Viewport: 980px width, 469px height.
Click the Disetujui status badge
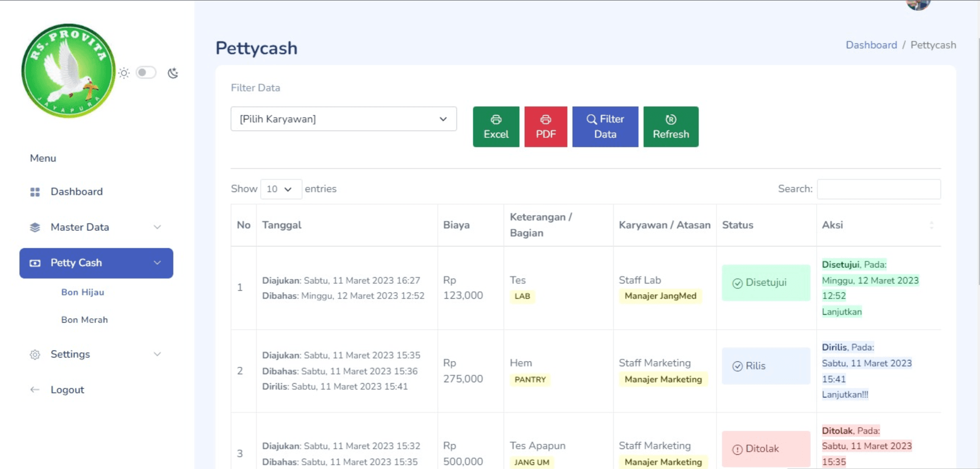[766, 283]
